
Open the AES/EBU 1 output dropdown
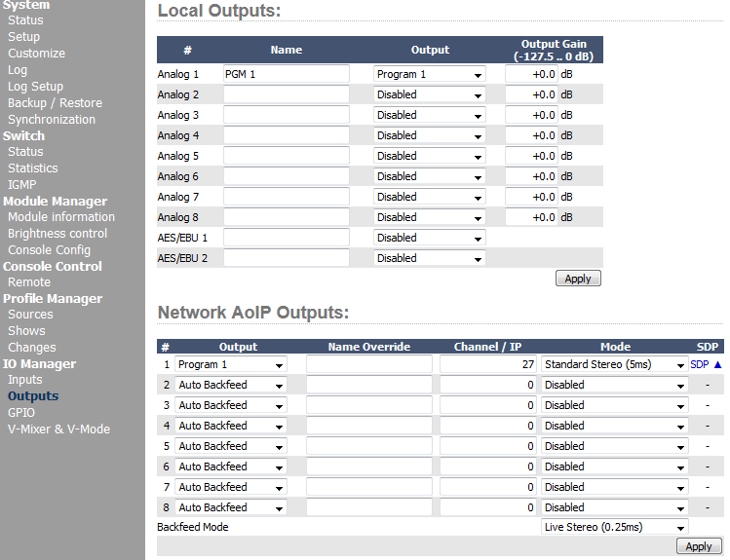[429, 238]
